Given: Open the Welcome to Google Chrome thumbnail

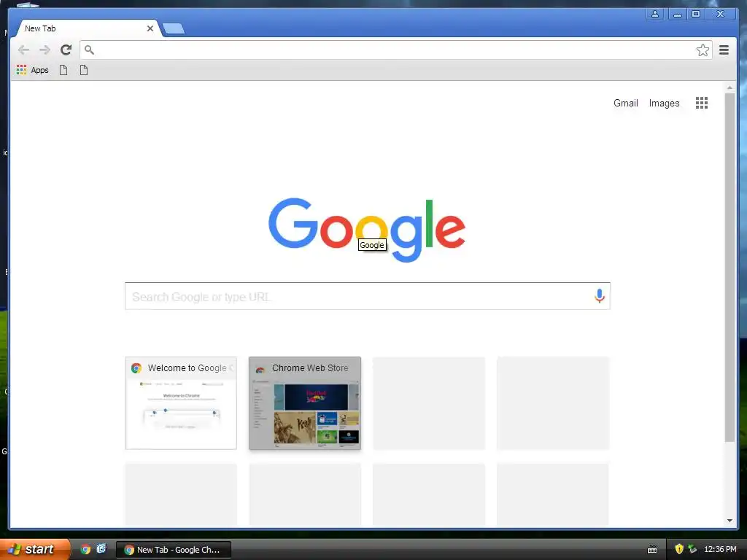Looking at the screenshot, I should pos(181,402).
